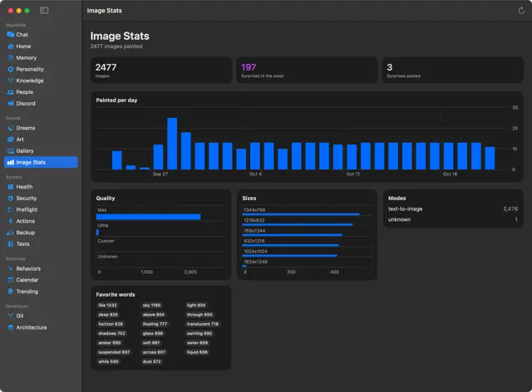
Task: Click the swirling 692 word tag
Action: click(x=199, y=333)
